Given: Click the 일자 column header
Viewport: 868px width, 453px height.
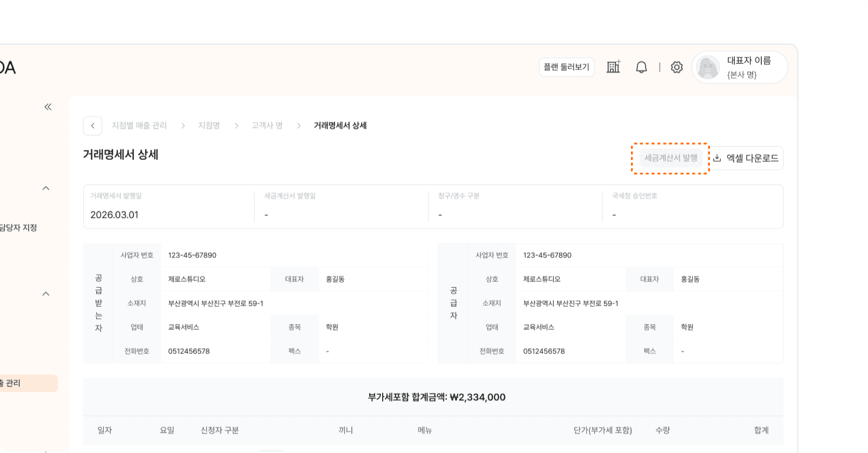Looking at the screenshot, I should pos(105,431).
